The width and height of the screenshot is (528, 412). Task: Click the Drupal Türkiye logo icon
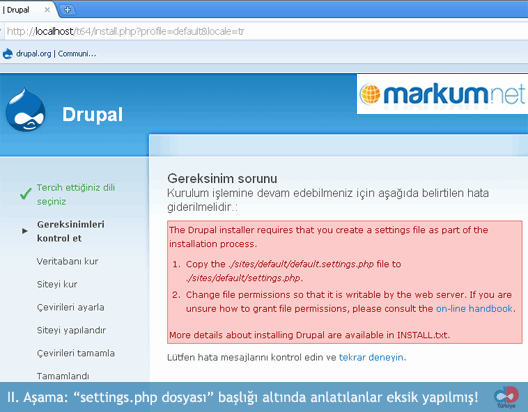(x=506, y=397)
